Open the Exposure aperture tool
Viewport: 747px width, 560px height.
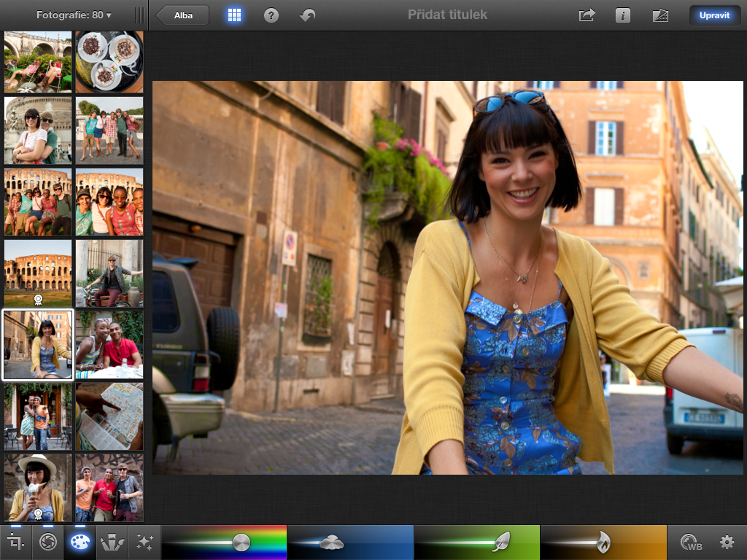pos(48,542)
